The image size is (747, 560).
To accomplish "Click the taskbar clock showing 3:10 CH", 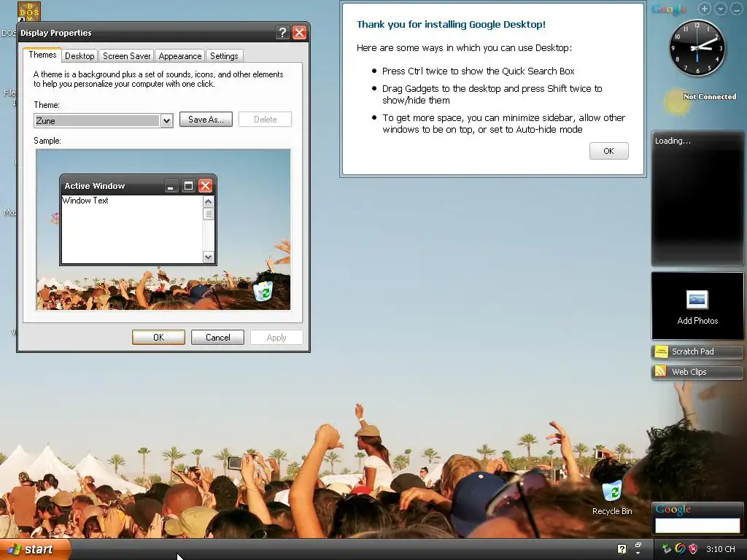I will click(720, 549).
